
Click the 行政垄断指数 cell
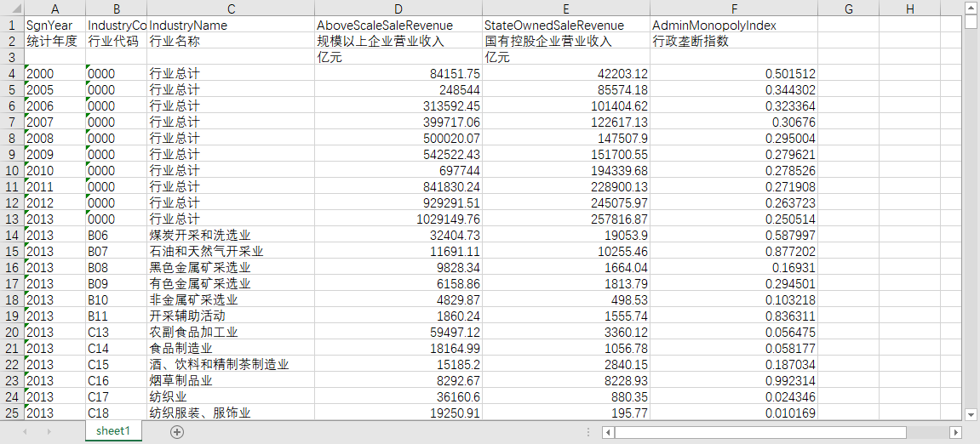click(734, 41)
